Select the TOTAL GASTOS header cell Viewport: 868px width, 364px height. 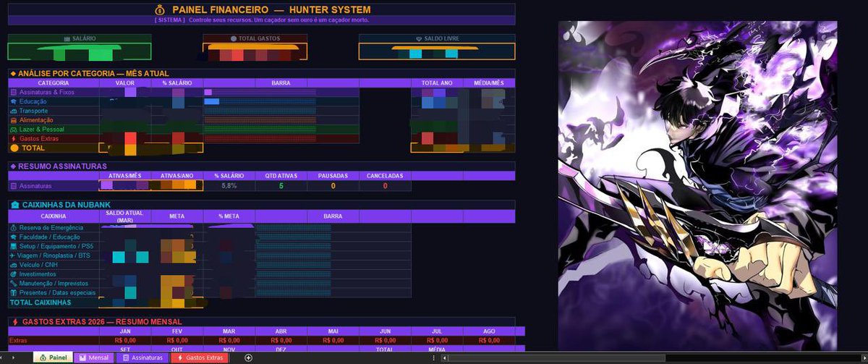tap(255, 38)
